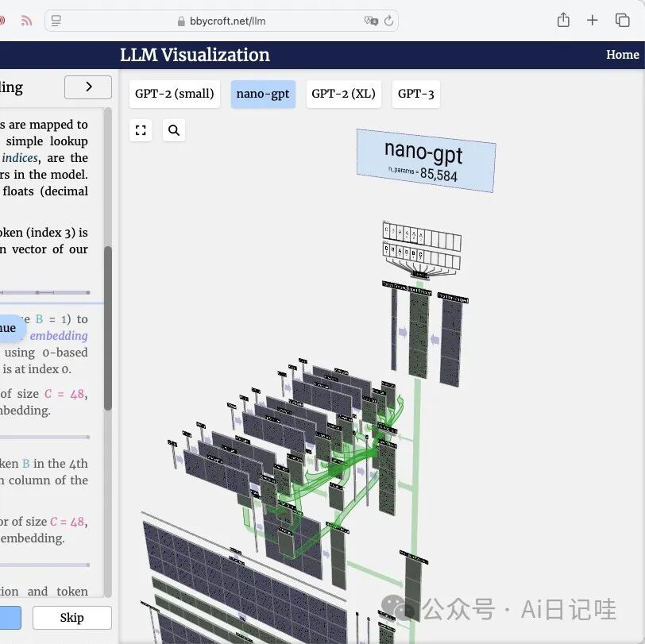Open the reader view icon in address bar
This screenshot has width=645, height=644.
coord(56,21)
